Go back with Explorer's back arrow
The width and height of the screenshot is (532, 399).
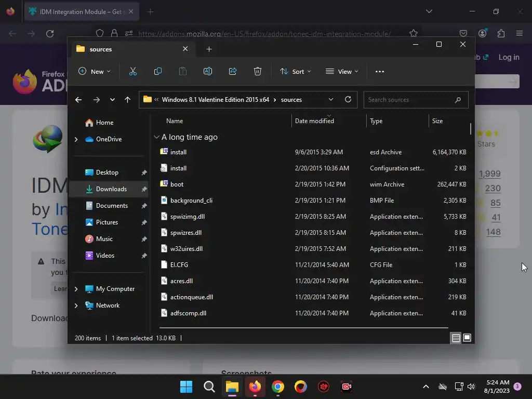78,100
